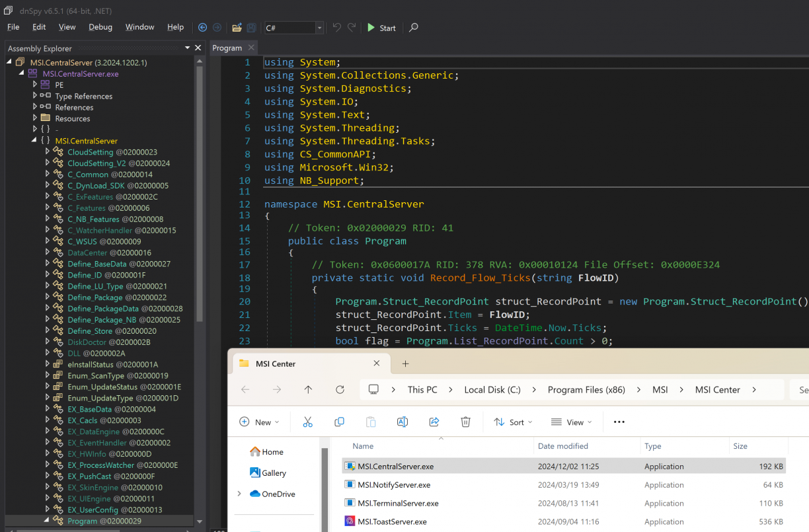Click the Cut scissors icon in Explorer

point(307,422)
